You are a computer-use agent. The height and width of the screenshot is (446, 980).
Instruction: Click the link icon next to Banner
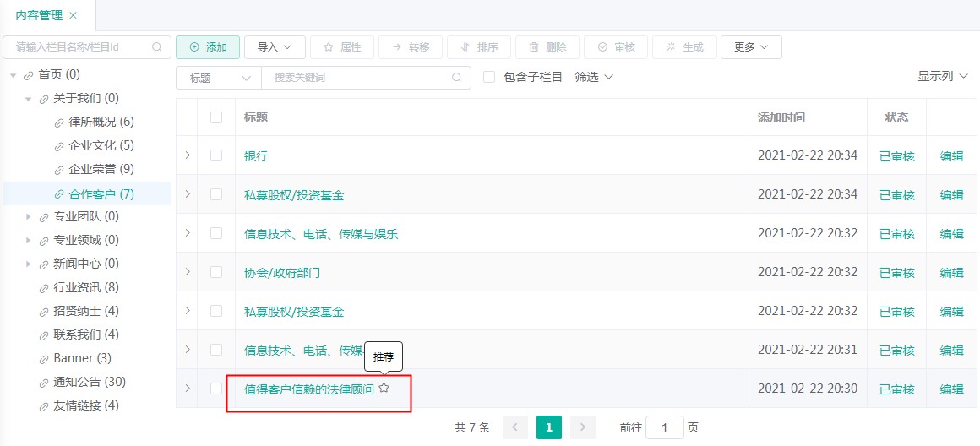click(44, 359)
